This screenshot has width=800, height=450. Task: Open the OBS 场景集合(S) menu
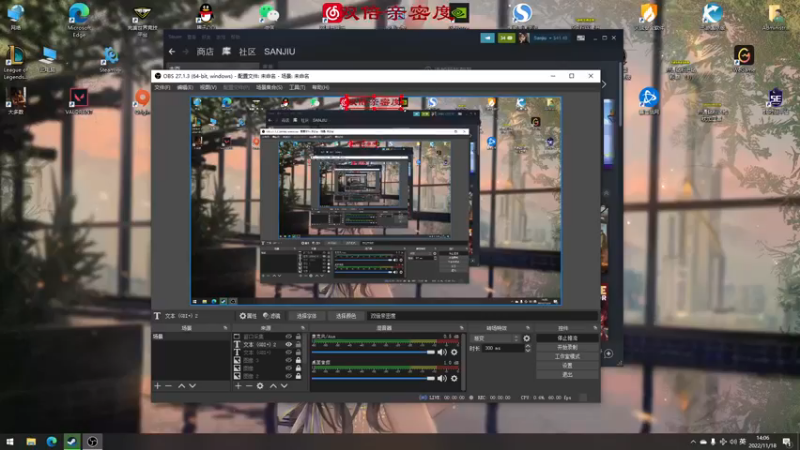[269, 88]
